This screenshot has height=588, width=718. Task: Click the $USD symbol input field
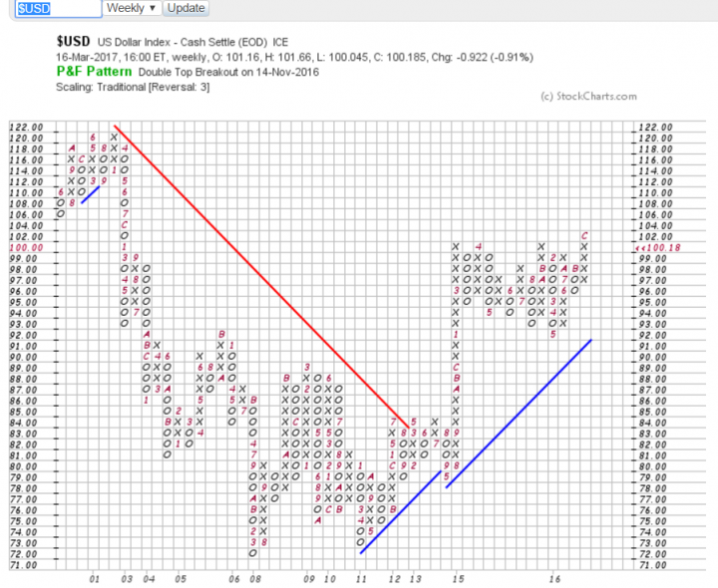58,8
